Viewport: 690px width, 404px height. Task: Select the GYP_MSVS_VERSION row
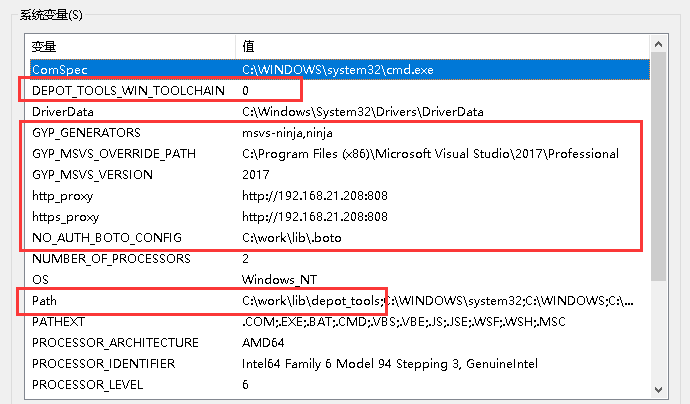point(340,175)
